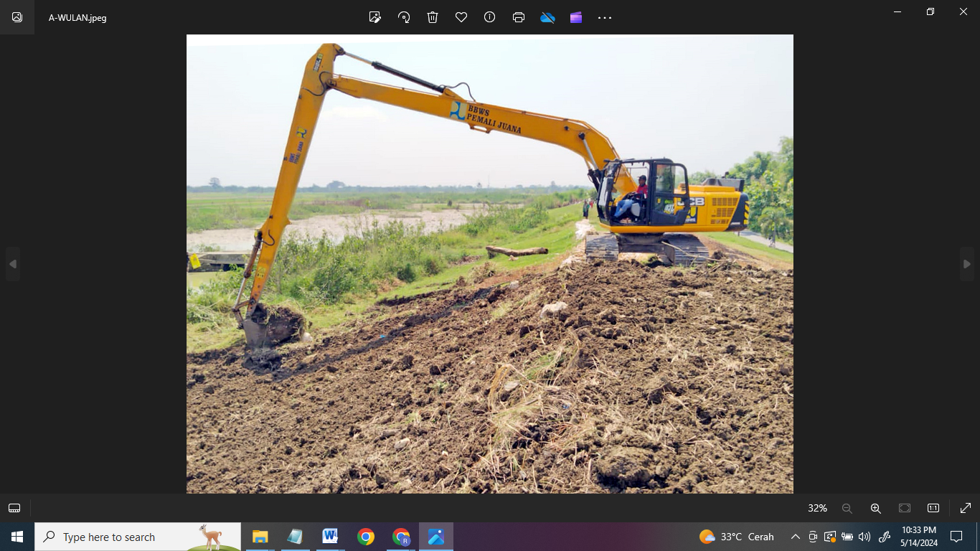Screen dimensions: 980x551
Task: Print the current photo
Action: coord(518,17)
